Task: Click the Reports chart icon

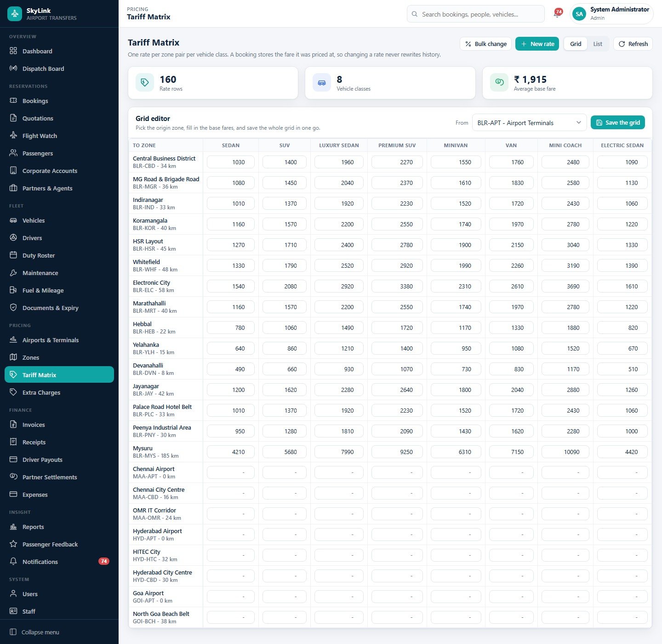Action: tap(13, 527)
